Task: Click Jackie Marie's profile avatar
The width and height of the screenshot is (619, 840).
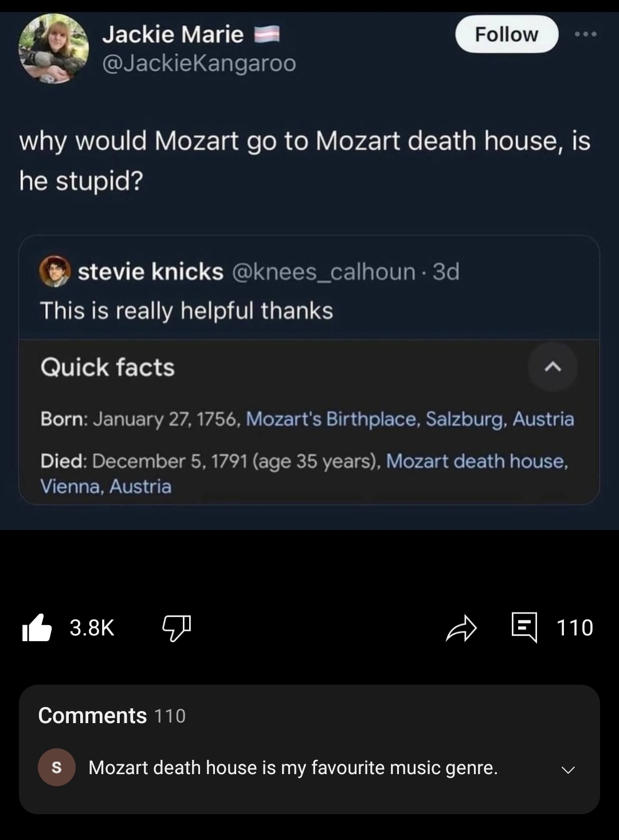Action: pyautogui.click(x=53, y=49)
